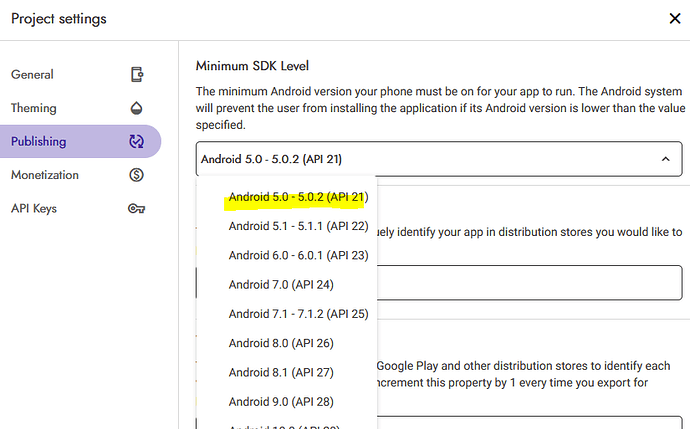
Task: Close the Project settings dialog
Action: [x=674, y=18]
